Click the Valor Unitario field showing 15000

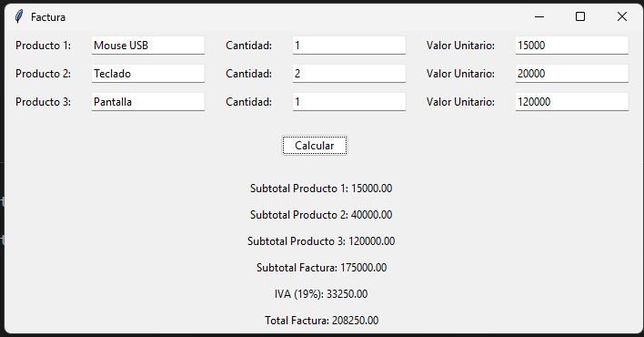tap(572, 46)
